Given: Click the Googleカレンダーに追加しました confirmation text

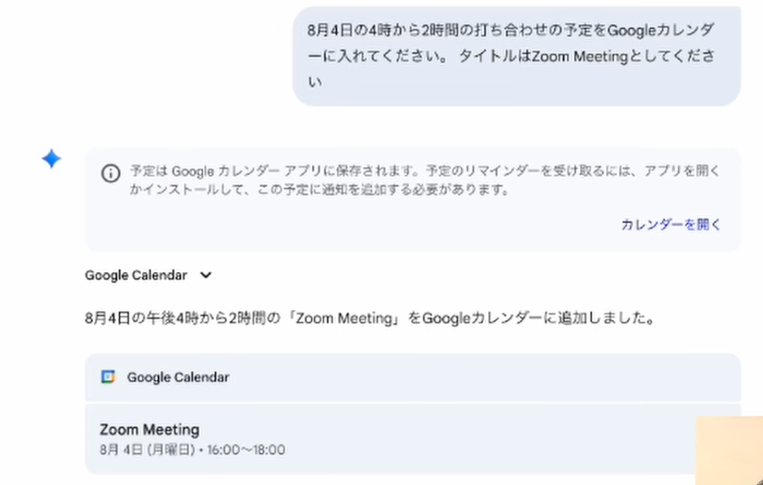Looking at the screenshot, I should click(x=540, y=320).
